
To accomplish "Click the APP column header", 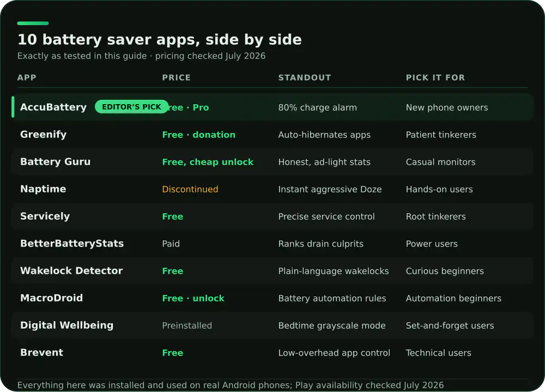I will tap(27, 77).
